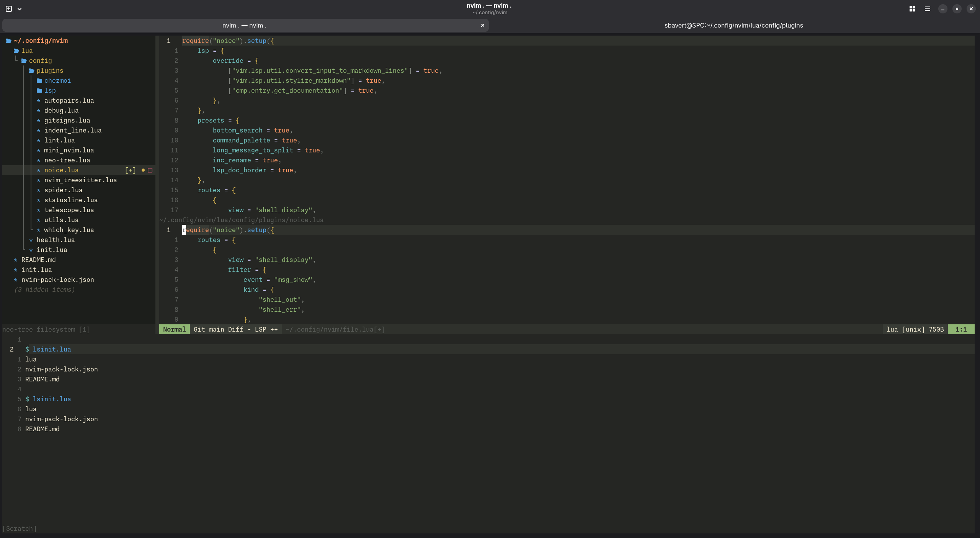Open statusline.lua file
980x538 pixels.
click(71, 200)
